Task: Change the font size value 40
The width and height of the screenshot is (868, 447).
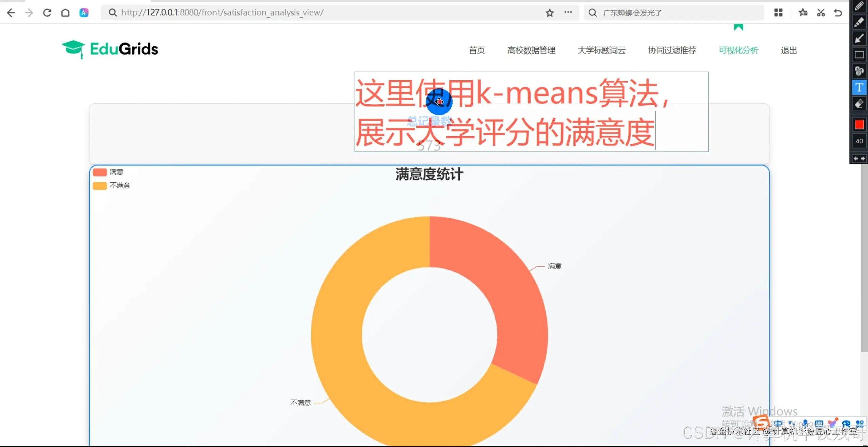Action: tap(859, 141)
